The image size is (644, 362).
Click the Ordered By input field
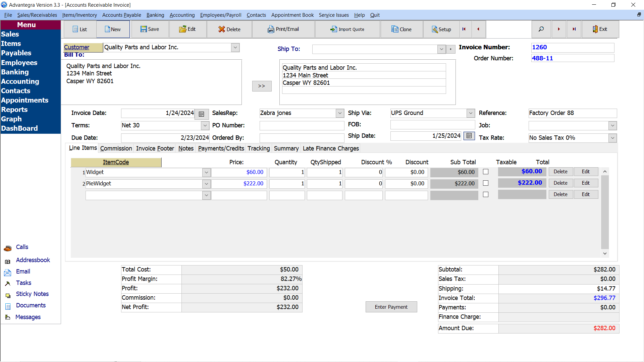pyautogui.click(x=302, y=138)
